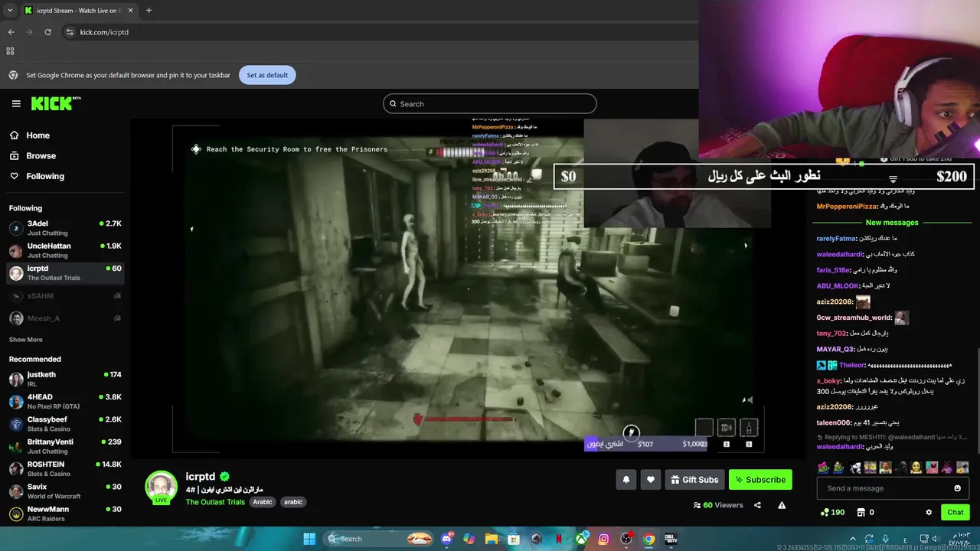980x551 pixels.
Task: Open Call of Duty from taskbar
Action: click(x=671, y=539)
